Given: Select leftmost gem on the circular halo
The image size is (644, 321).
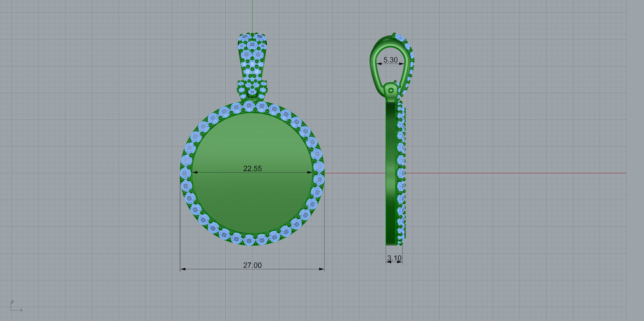Looking at the screenshot, I should coord(185,173).
